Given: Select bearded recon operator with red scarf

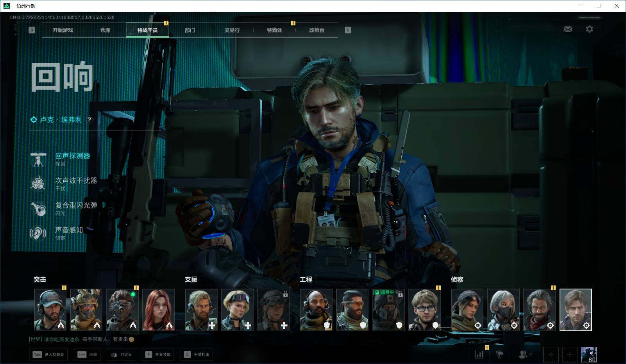Looking at the screenshot, I should pos(540,310).
